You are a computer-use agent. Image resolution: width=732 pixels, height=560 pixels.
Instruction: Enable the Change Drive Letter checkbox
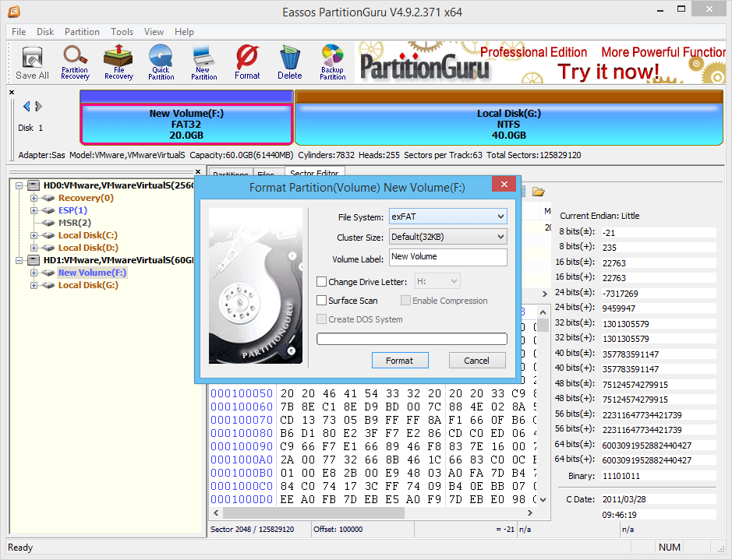pos(321,282)
